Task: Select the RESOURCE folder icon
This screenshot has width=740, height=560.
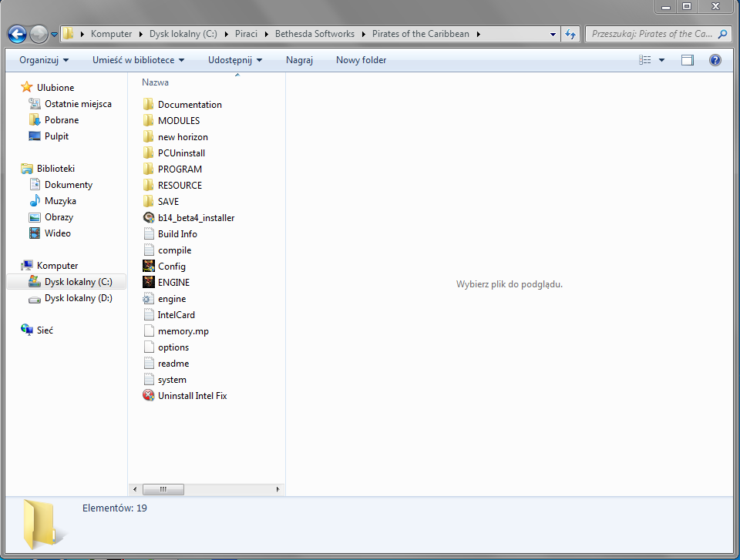Action: (148, 185)
